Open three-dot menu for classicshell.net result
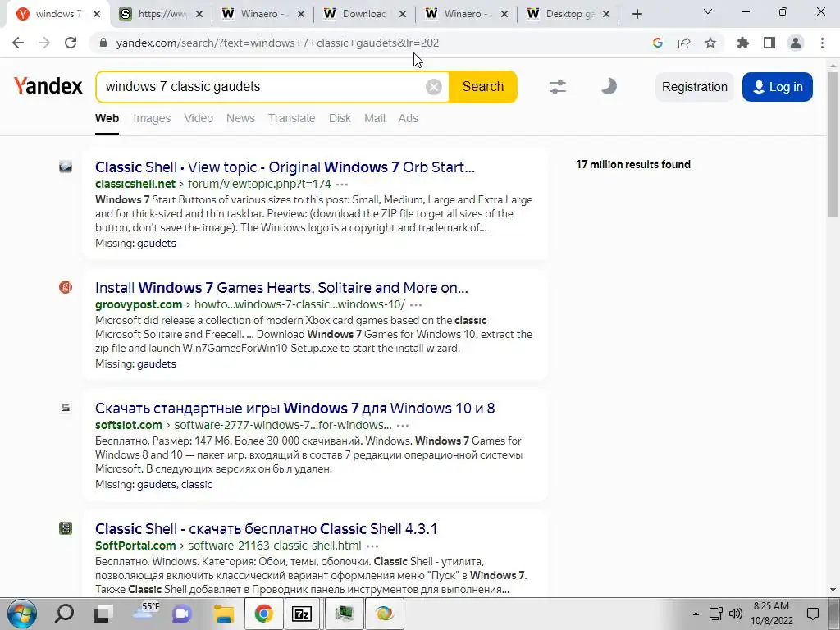Image resolution: width=840 pixels, height=630 pixels. (342, 185)
